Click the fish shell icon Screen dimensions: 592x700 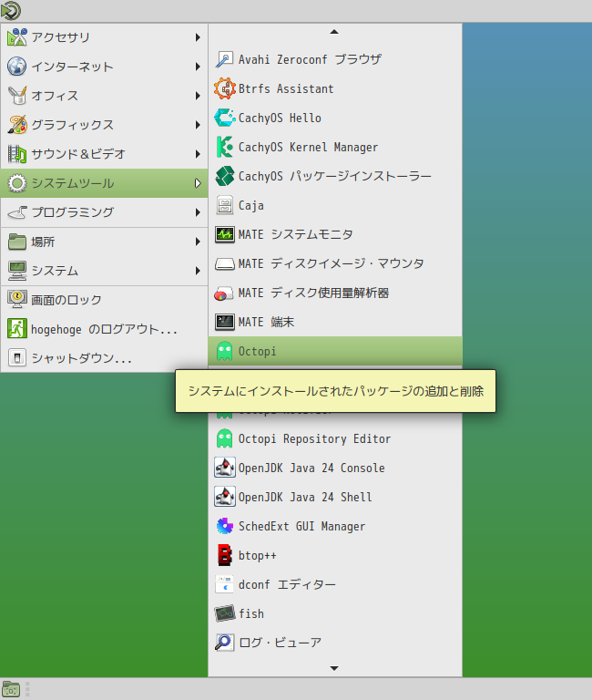pyautogui.click(x=224, y=613)
